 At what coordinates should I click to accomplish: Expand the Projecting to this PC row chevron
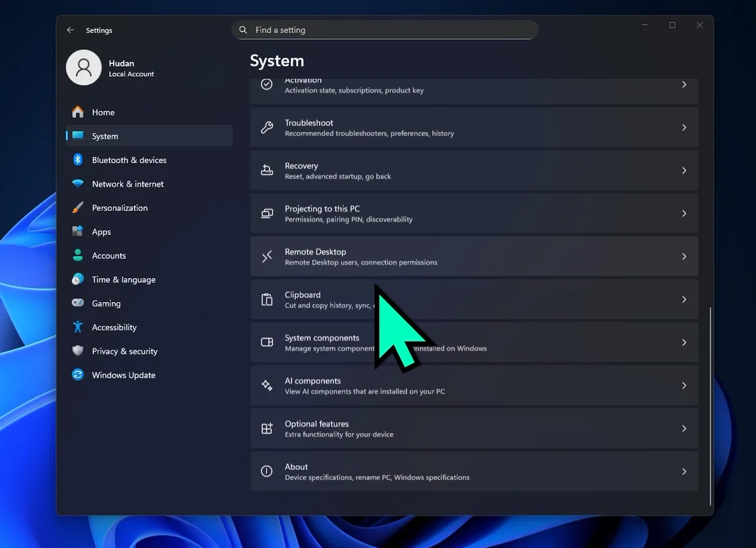point(684,213)
